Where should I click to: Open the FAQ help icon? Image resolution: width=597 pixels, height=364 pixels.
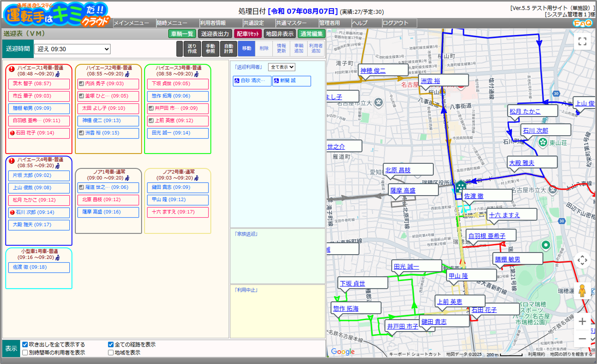(x=583, y=23)
